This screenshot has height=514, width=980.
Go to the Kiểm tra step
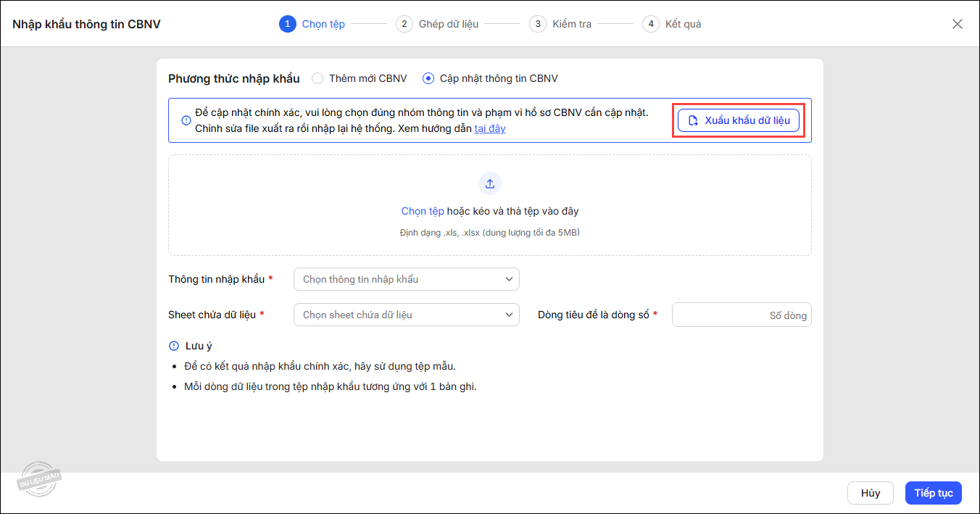pyautogui.click(x=571, y=24)
